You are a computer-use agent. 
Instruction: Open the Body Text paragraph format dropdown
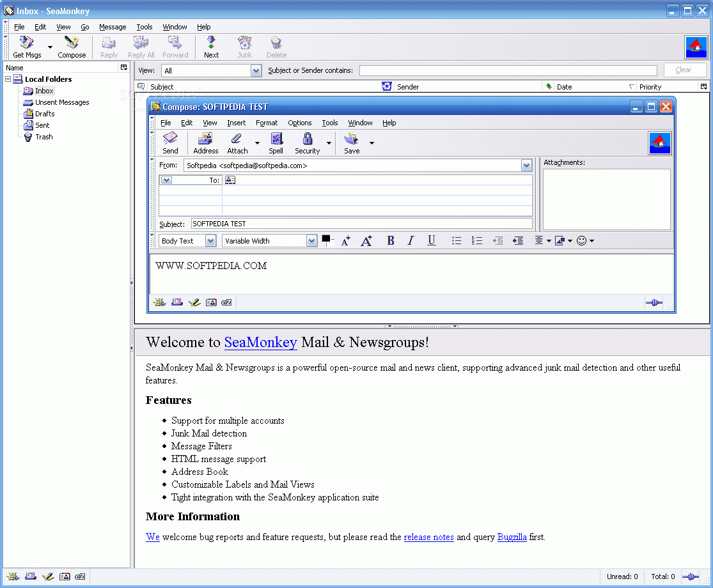click(x=187, y=241)
